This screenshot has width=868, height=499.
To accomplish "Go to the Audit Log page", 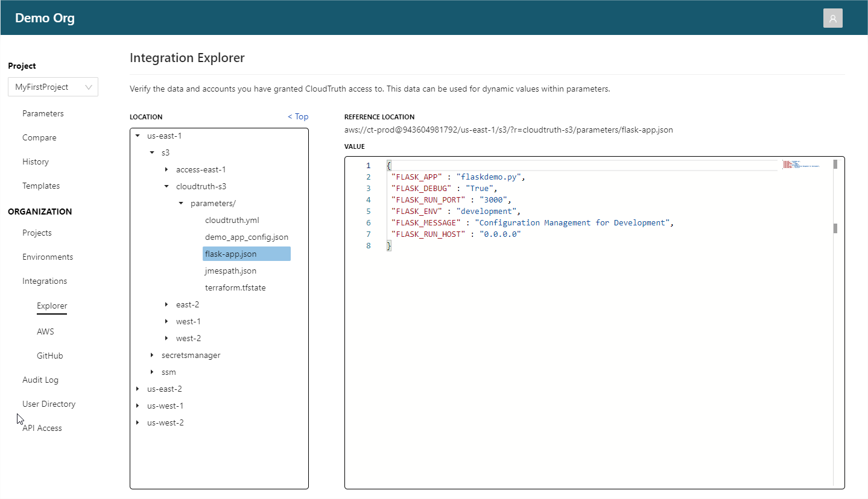I will pyautogui.click(x=40, y=380).
